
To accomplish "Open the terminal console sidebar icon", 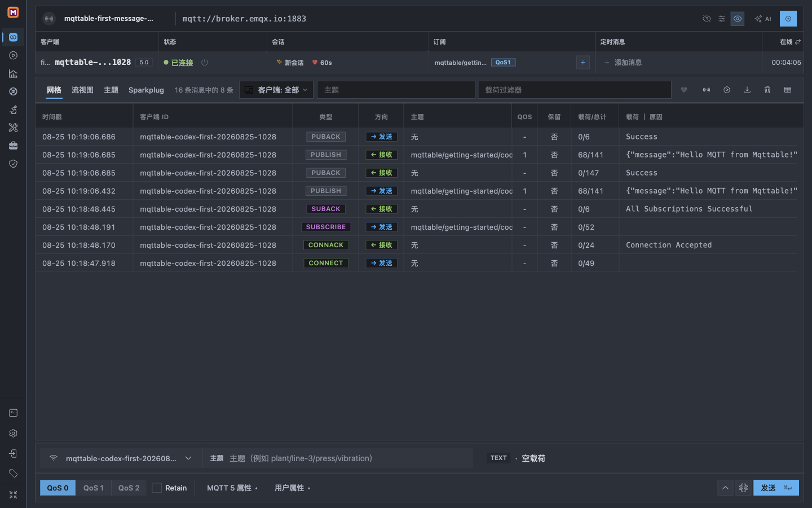I will (13, 413).
